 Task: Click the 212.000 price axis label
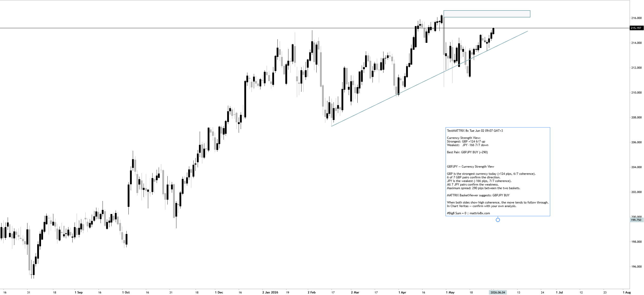click(636, 68)
